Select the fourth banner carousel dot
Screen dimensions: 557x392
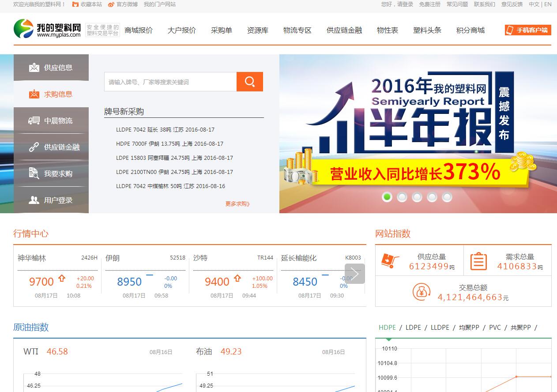432,197
